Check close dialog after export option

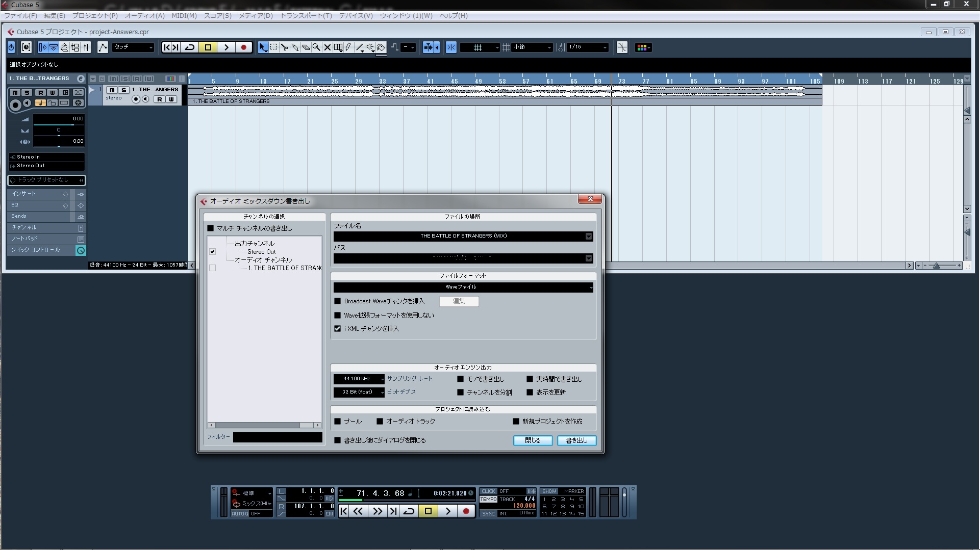tap(337, 440)
